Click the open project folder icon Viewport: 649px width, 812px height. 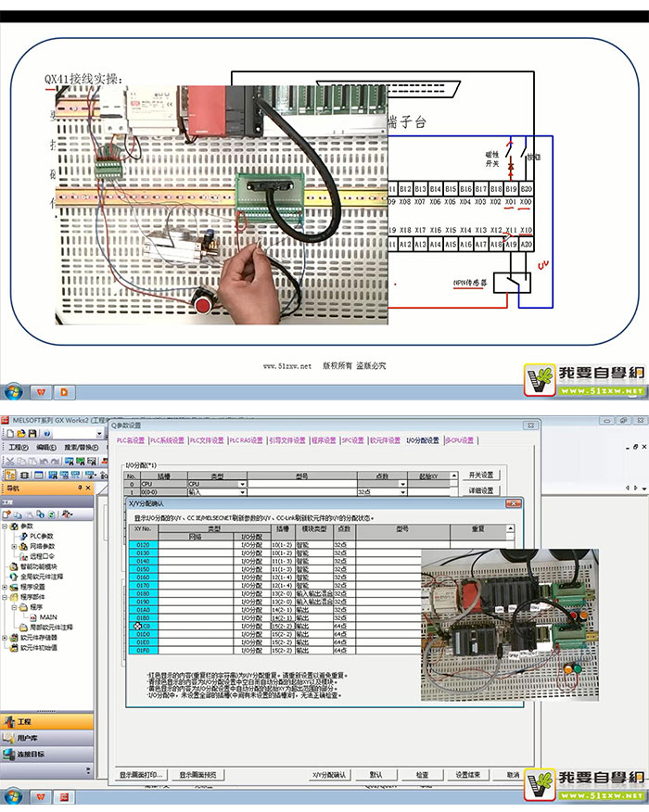tap(21, 434)
